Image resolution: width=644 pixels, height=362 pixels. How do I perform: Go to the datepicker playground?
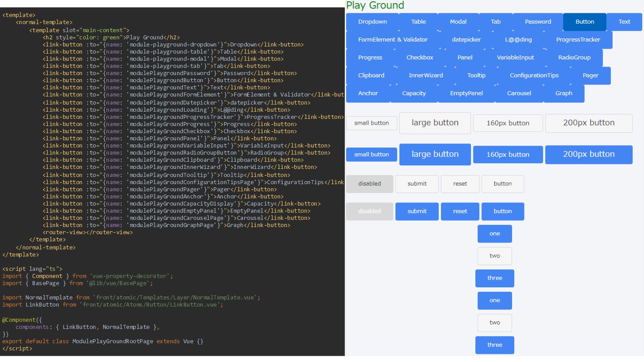(466, 40)
